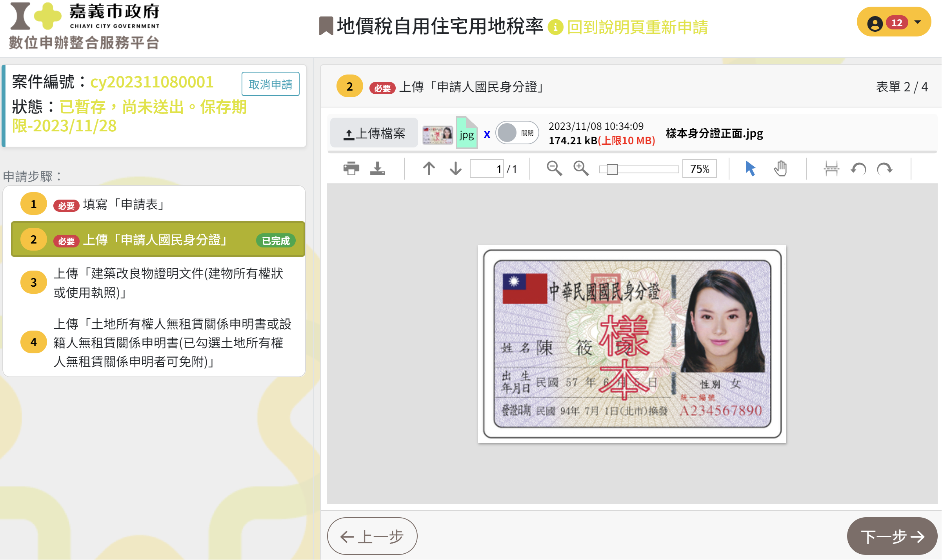The image size is (942, 560).
Task: Click the zoom in magnifier icon
Action: (581, 169)
